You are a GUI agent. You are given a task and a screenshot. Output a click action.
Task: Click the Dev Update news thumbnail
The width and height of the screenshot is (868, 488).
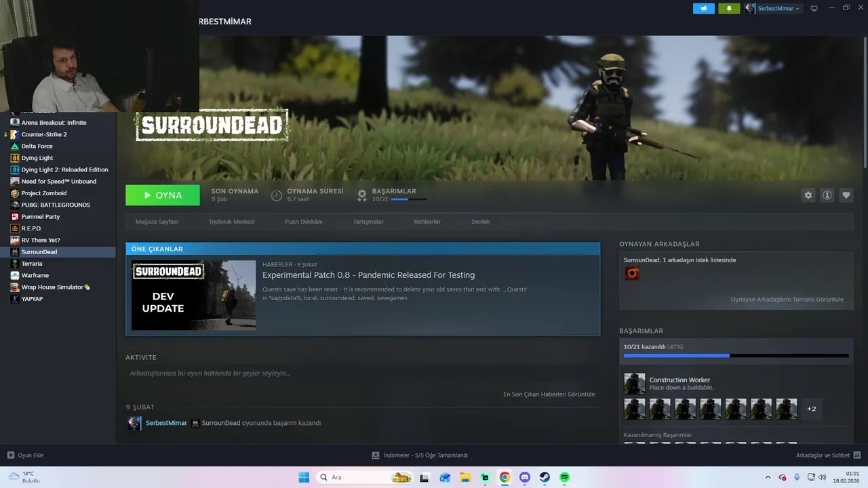click(193, 296)
